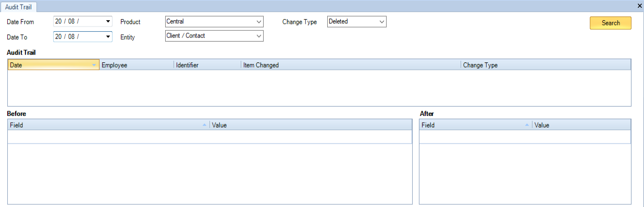Viewport: 644px width, 207px height.
Task: Sort by the Date column header
Action: [53, 65]
